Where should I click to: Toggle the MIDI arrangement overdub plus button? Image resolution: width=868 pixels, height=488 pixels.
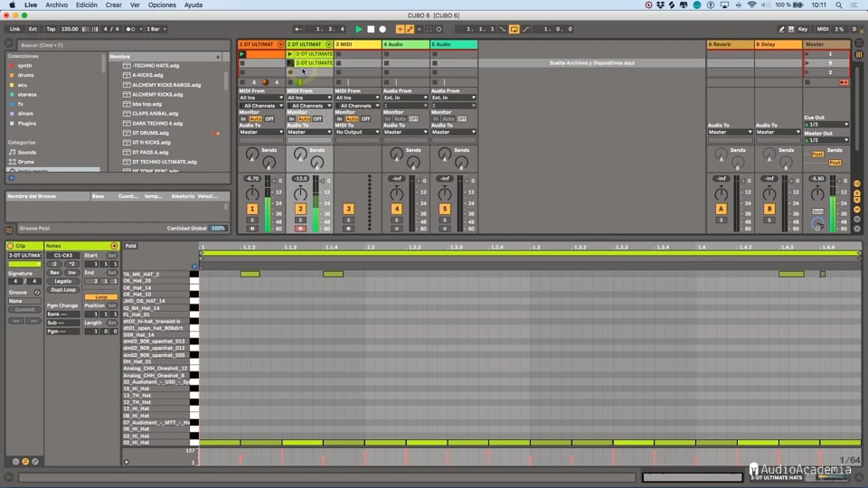click(x=400, y=29)
